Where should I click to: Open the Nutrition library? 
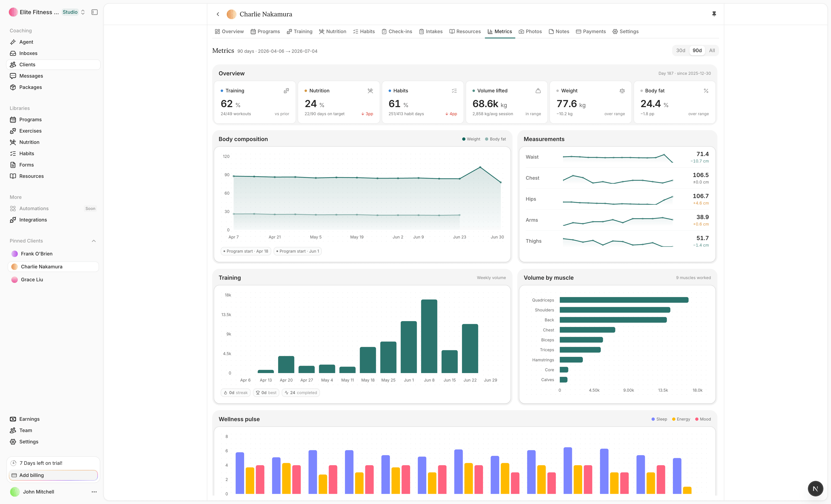coord(53,142)
